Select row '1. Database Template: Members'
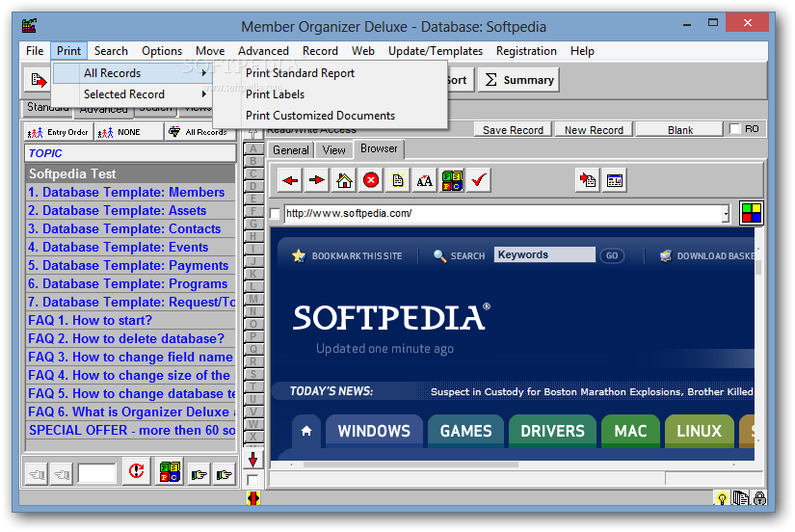This screenshot has width=795, height=532. [131, 192]
